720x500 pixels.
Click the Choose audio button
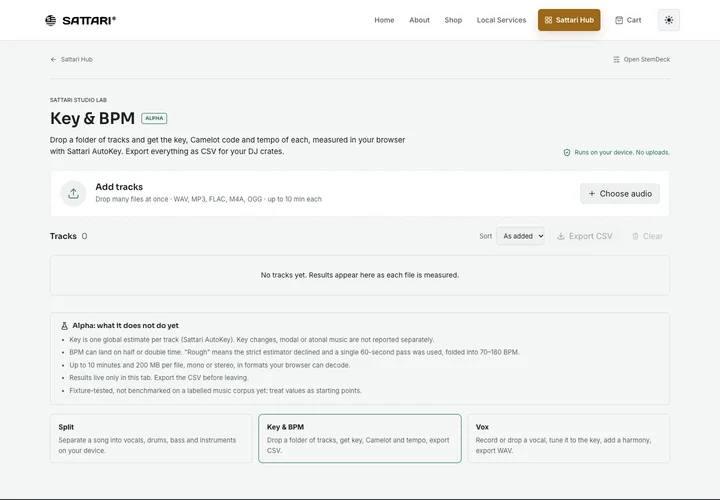620,194
